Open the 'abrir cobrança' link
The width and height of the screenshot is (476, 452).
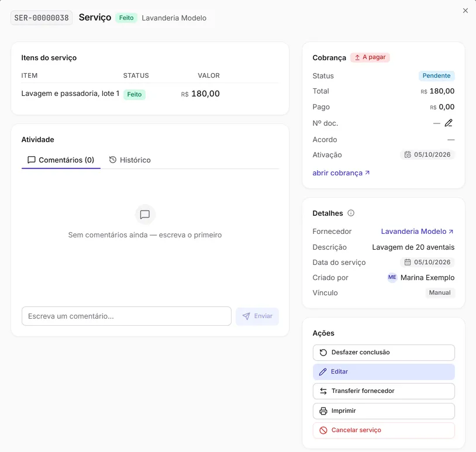point(341,173)
